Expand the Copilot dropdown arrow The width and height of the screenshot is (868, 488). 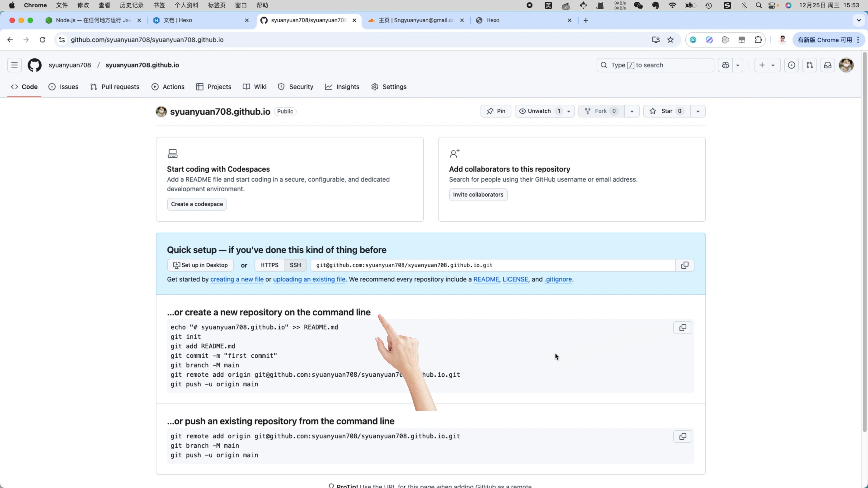pos(738,65)
